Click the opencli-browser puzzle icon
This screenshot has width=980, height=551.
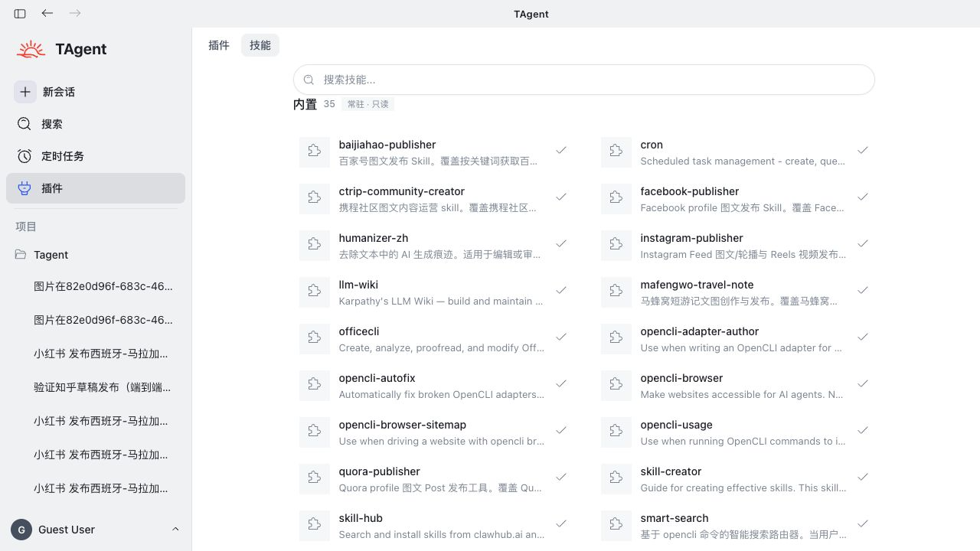pyautogui.click(x=616, y=386)
